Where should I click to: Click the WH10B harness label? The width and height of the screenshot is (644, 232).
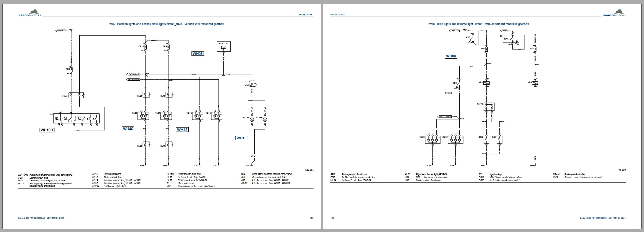(x=47, y=130)
